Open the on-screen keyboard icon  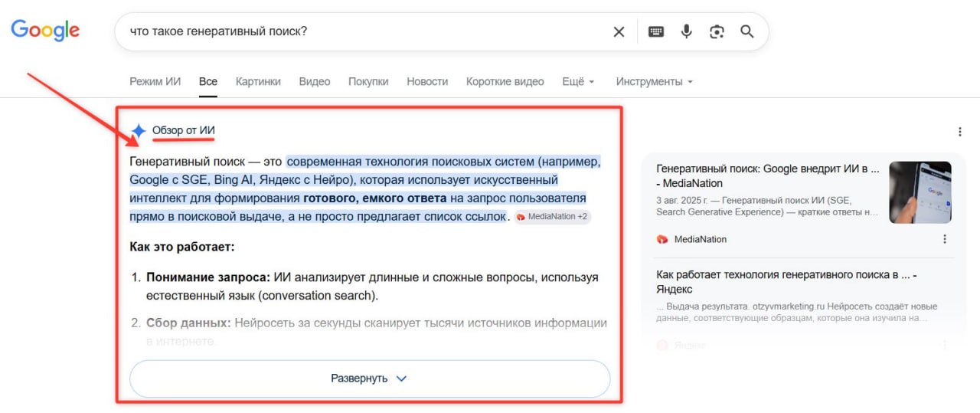[x=656, y=31]
